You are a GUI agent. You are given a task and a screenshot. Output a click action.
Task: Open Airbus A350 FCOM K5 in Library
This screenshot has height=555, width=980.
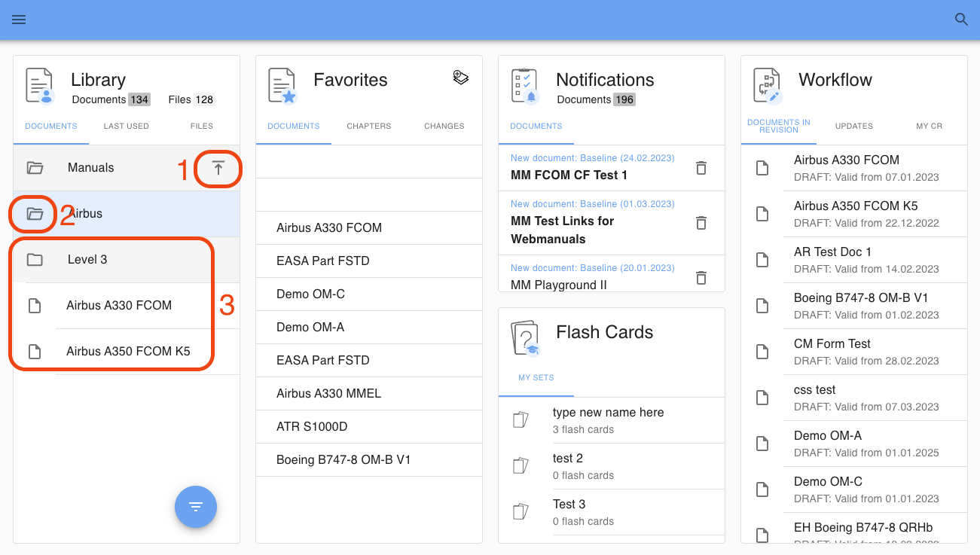pyautogui.click(x=127, y=352)
